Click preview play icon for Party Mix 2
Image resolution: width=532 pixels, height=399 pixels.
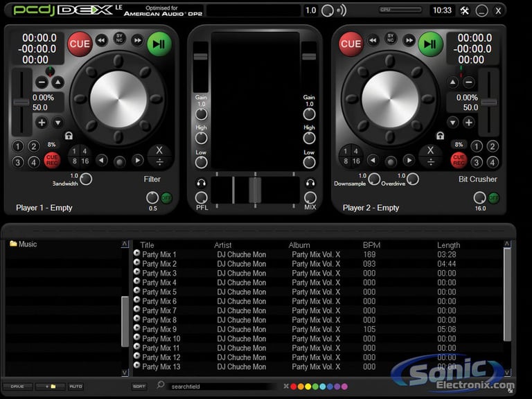pyautogui.click(x=136, y=263)
